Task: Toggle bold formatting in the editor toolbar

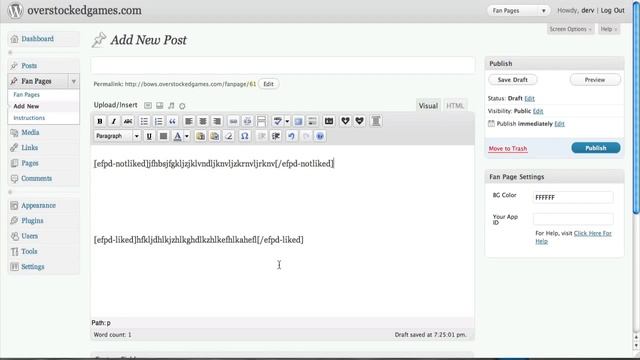Action: 100,121
